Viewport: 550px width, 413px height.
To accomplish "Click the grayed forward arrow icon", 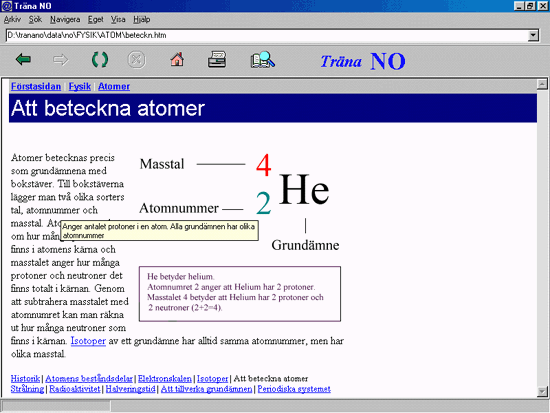I will [x=61, y=60].
